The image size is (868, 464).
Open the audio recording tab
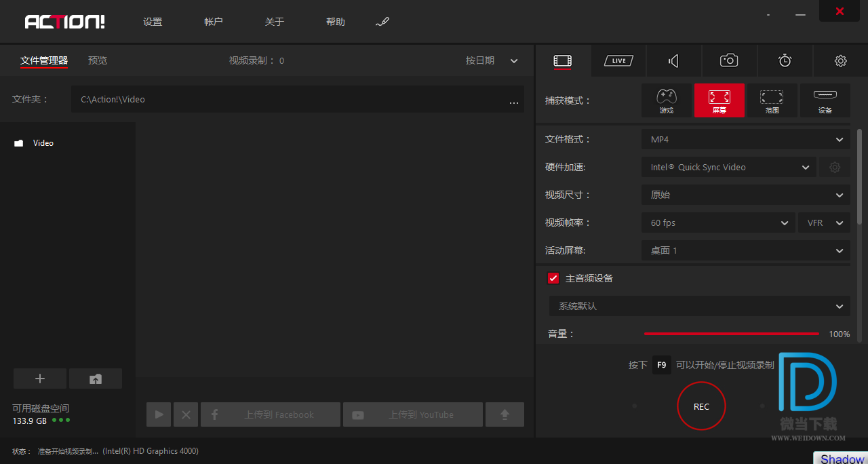coord(673,61)
